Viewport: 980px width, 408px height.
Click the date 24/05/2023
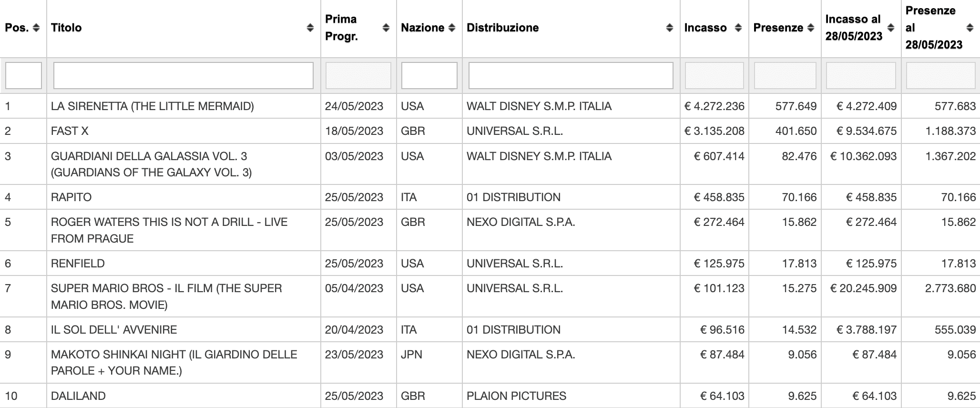click(354, 106)
